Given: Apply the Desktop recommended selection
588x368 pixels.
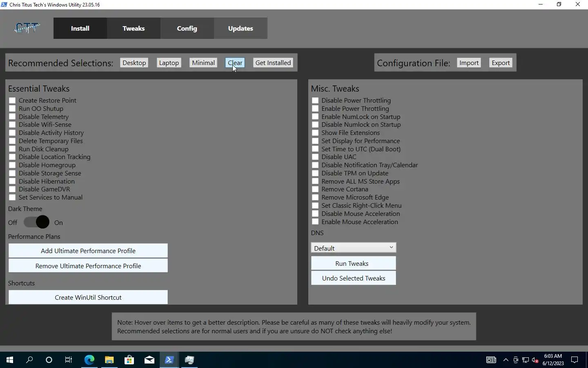Looking at the screenshot, I should pos(134,63).
